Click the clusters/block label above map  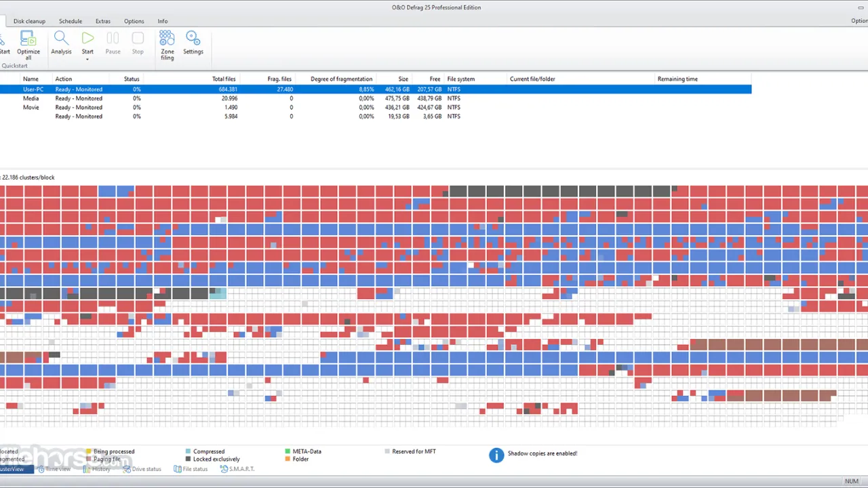[27, 178]
